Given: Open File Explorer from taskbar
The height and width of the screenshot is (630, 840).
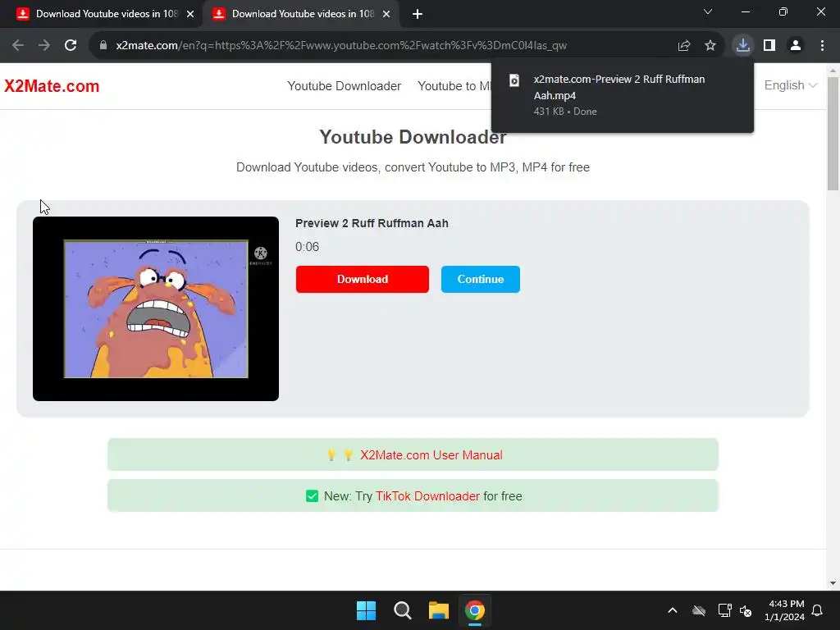Looking at the screenshot, I should [x=439, y=610].
